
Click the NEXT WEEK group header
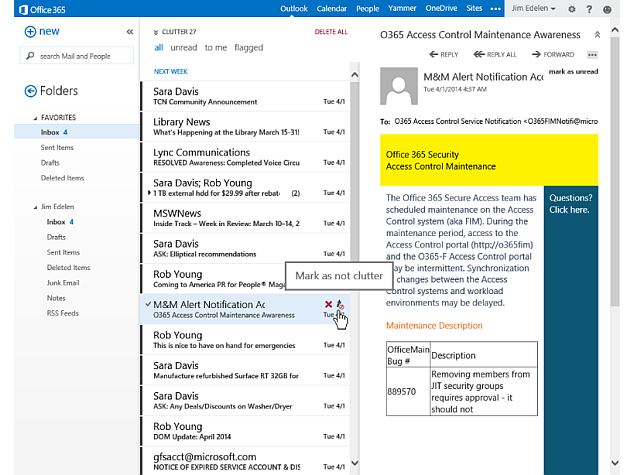tap(170, 72)
